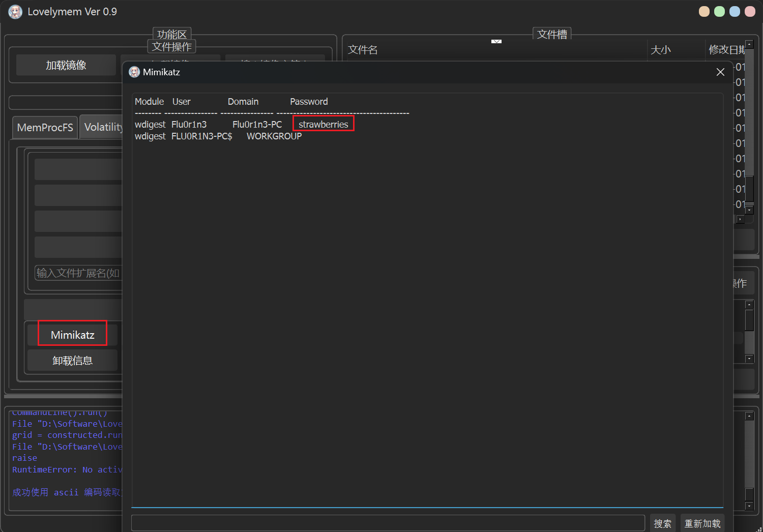763x532 pixels.
Task: Click the sort arrow above file columns
Action: 496,41
